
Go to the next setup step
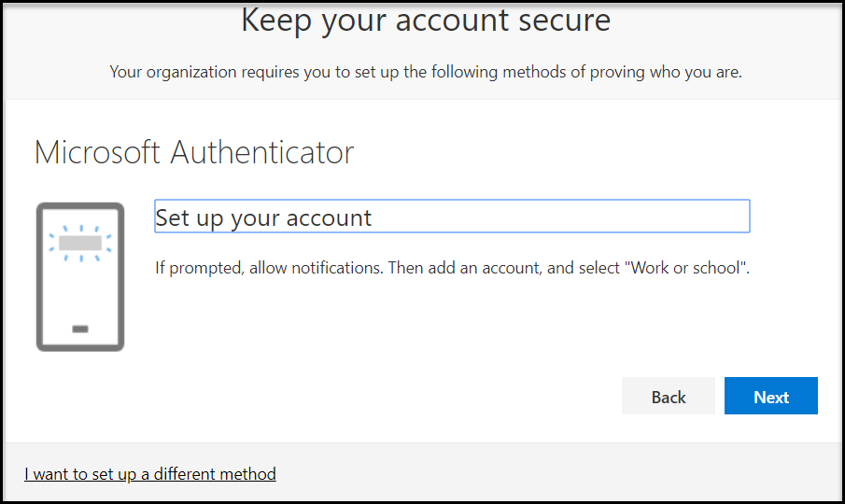click(770, 397)
